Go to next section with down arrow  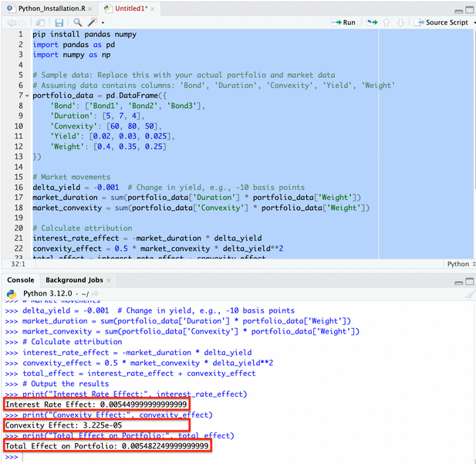400,22
